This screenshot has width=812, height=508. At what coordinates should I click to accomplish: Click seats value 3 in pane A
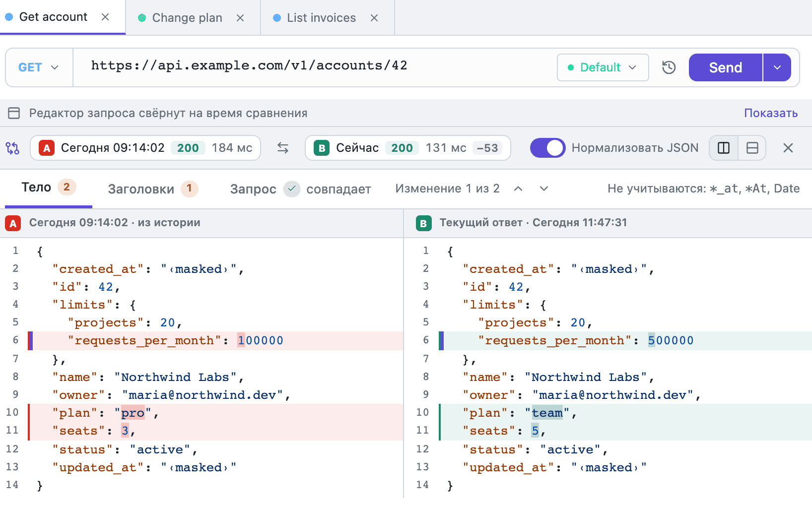tap(125, 431)
